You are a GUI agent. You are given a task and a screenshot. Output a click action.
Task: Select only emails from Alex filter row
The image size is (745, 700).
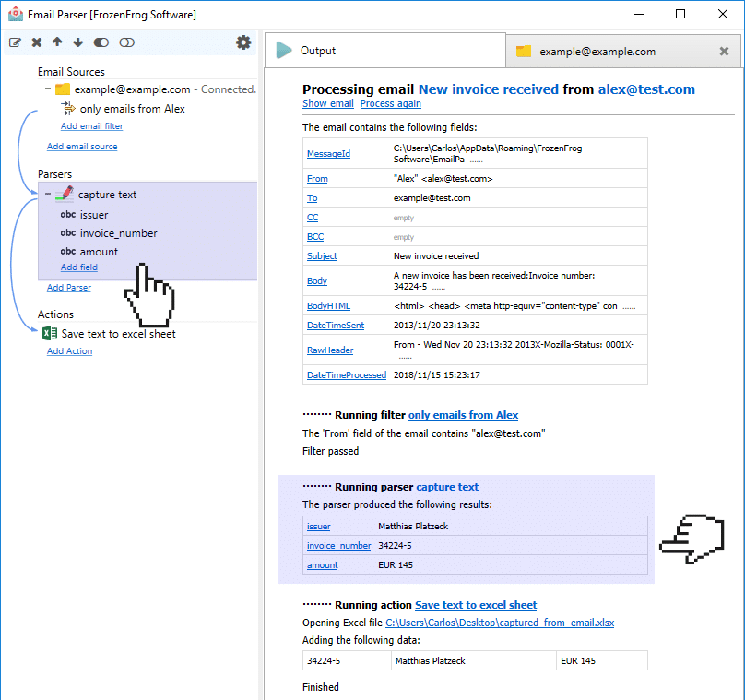pyautogui.click(x=132, y=109)
